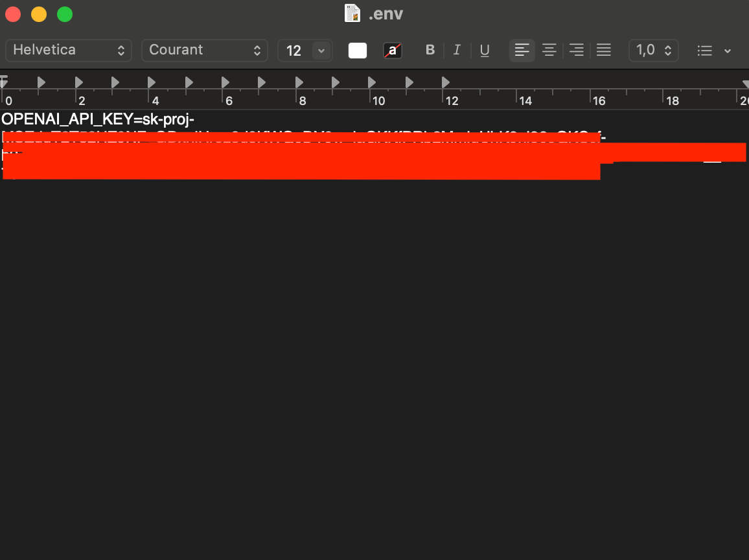Viewport: 749px width, 560px height.
Task: Select the tab stop marker at ruler 10
Action: (372, 82)
